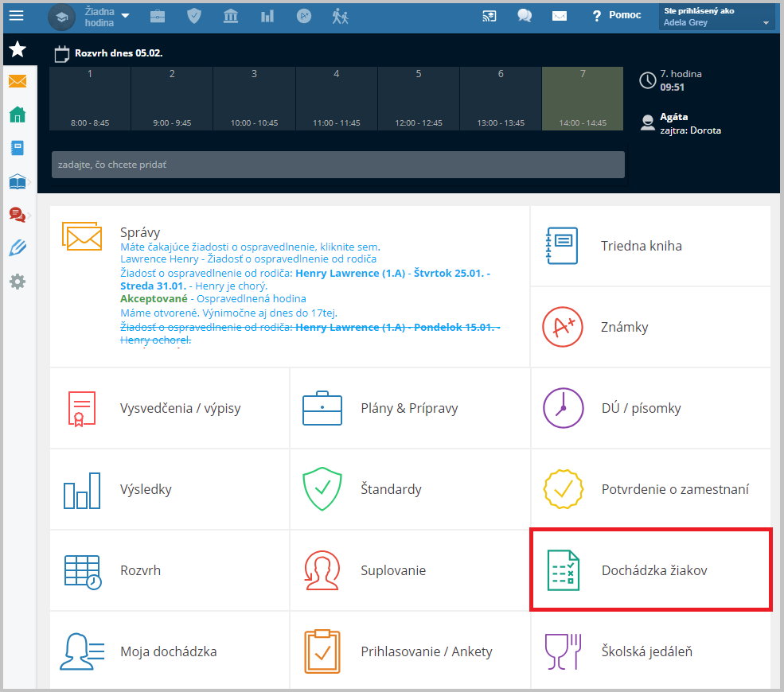Screen dimensions: 784x692
Task: Open the bank building icon in top bar
Action: (231, 17)
